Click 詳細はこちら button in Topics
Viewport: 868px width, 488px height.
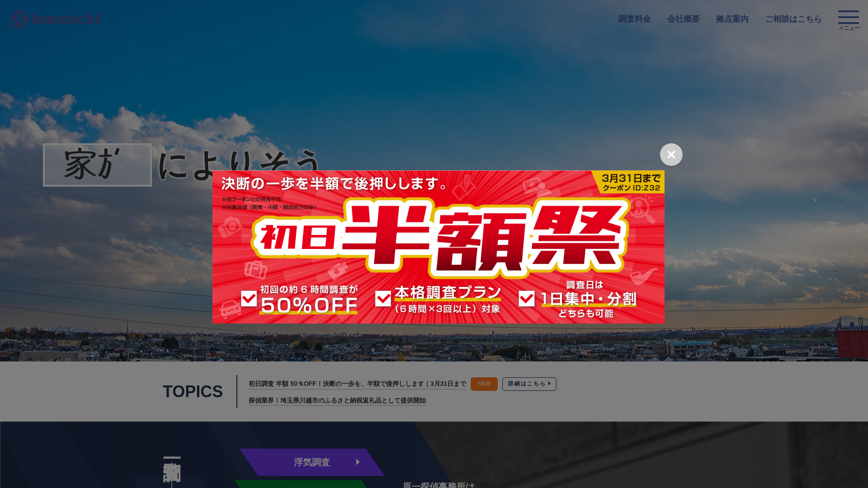coord(529,384)
